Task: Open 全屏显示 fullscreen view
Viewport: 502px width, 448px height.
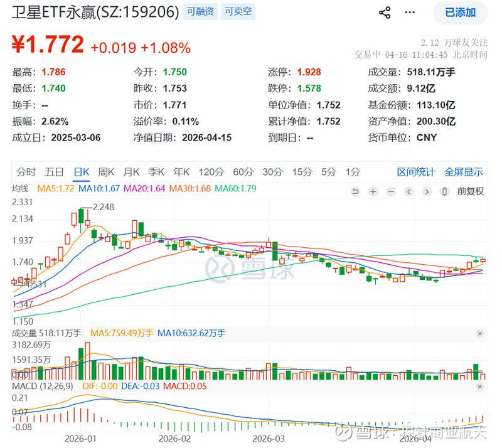Action: click(464, 172)
